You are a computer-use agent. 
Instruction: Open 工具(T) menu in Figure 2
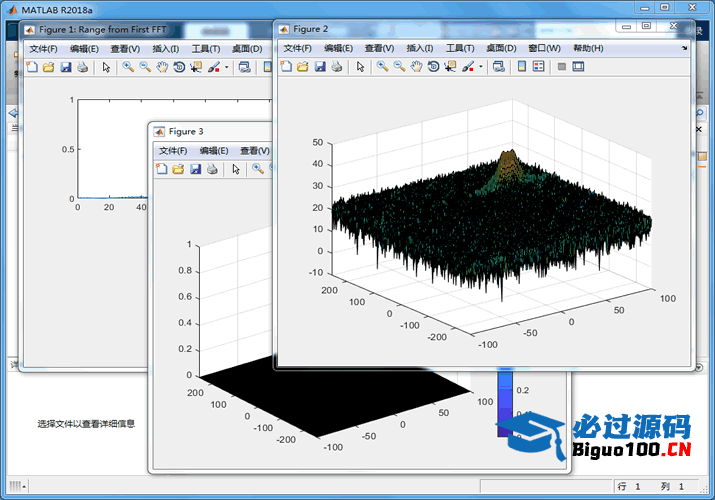[459, 48]
